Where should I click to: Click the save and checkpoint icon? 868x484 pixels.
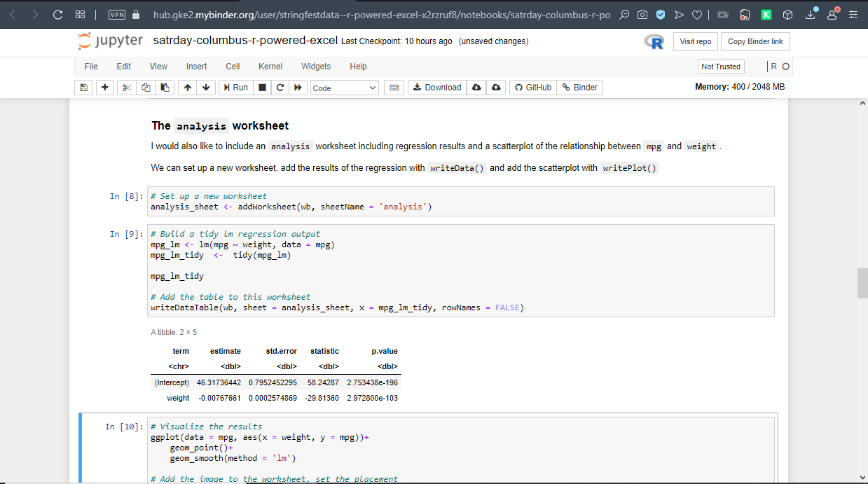tap(84, 88)
